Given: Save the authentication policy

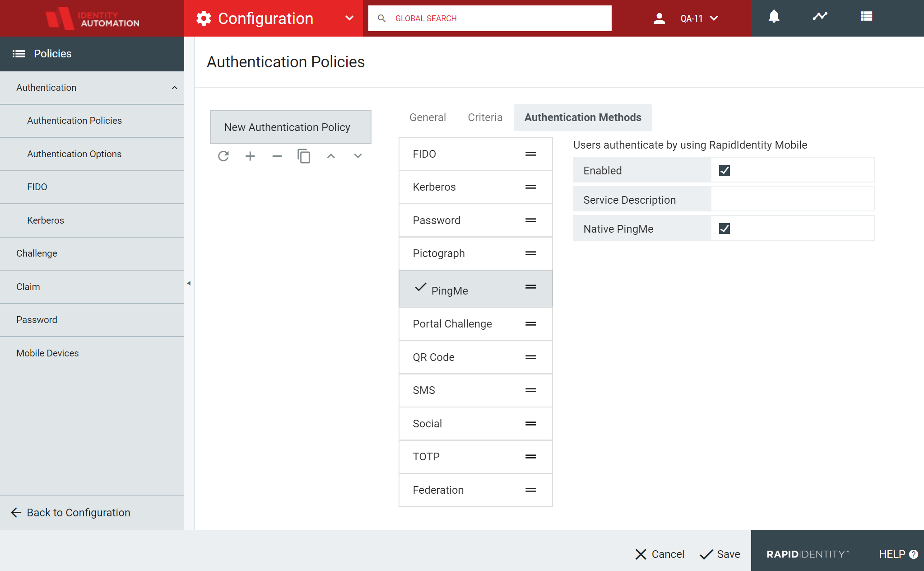Looking at the screenshot, I should coord(720,554).
